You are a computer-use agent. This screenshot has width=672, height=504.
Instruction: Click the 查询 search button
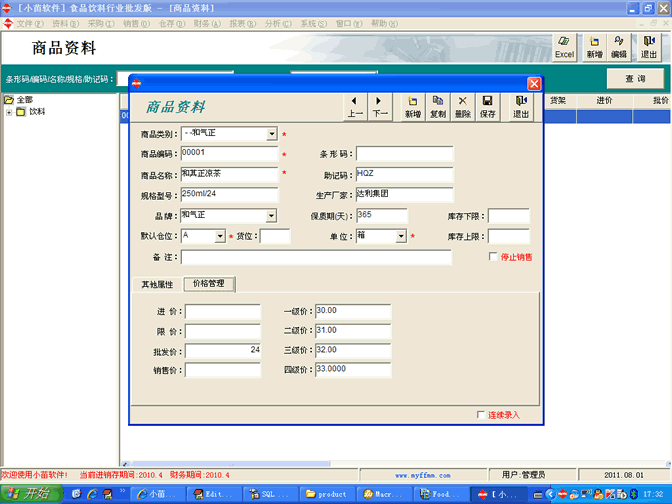coord(635,78)
